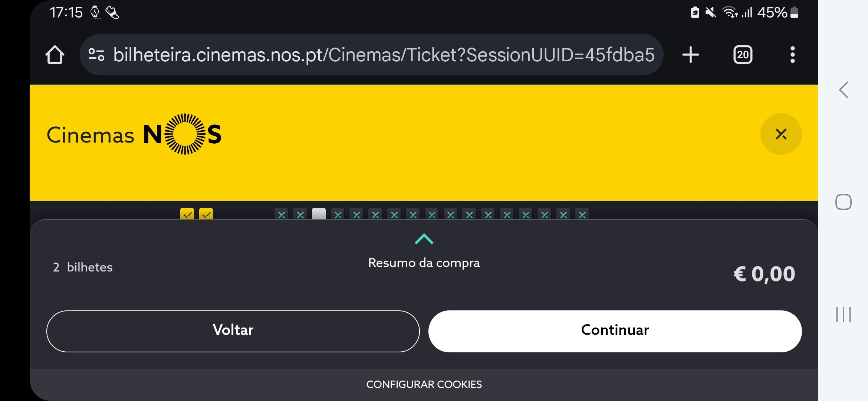
Task: Tap the browser home icon
Action: click(x=55, y=55)
